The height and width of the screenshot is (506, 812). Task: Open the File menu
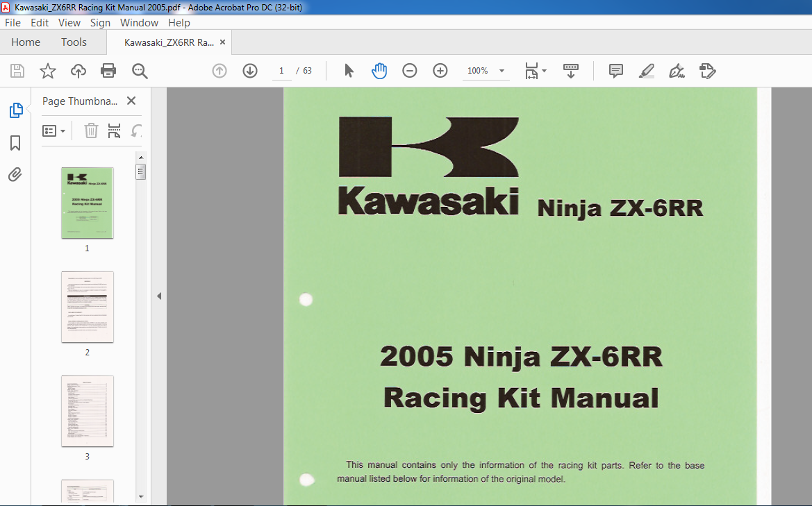click(x=13, y=23)
